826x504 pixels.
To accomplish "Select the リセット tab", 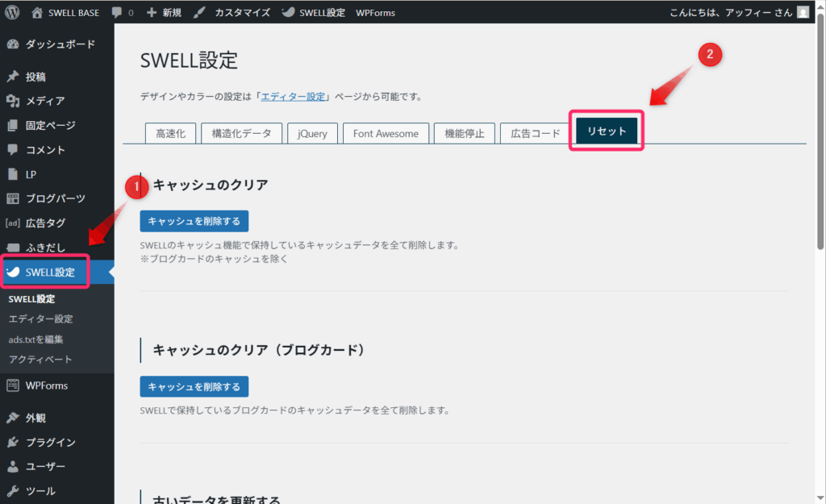I will click(607, 131).
